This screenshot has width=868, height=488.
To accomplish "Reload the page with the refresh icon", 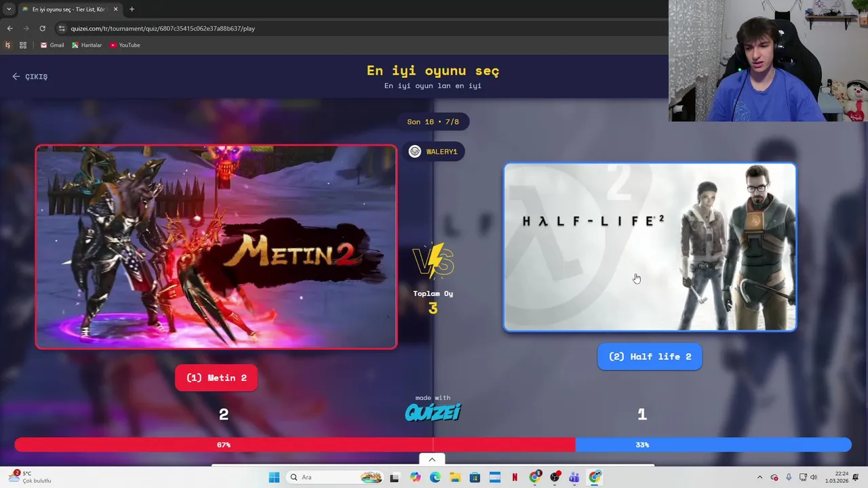I will (x=42, y=28).
